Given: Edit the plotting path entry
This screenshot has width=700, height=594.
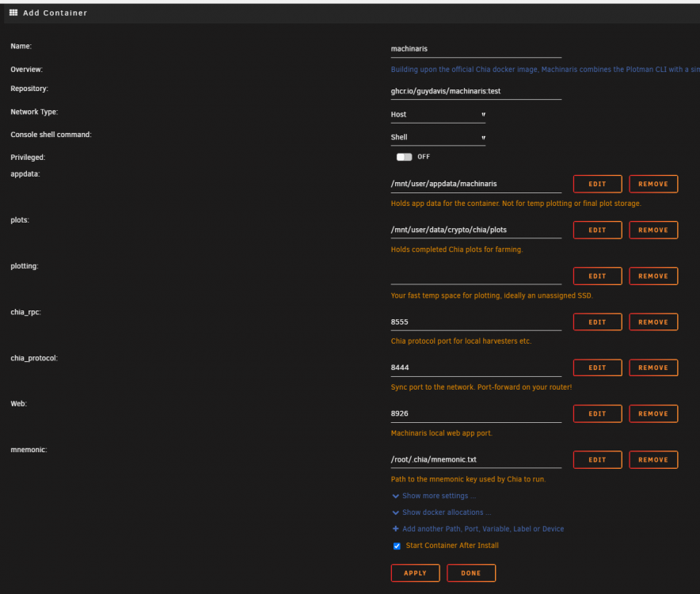Looking at the screenshot, I should [597, 276].
